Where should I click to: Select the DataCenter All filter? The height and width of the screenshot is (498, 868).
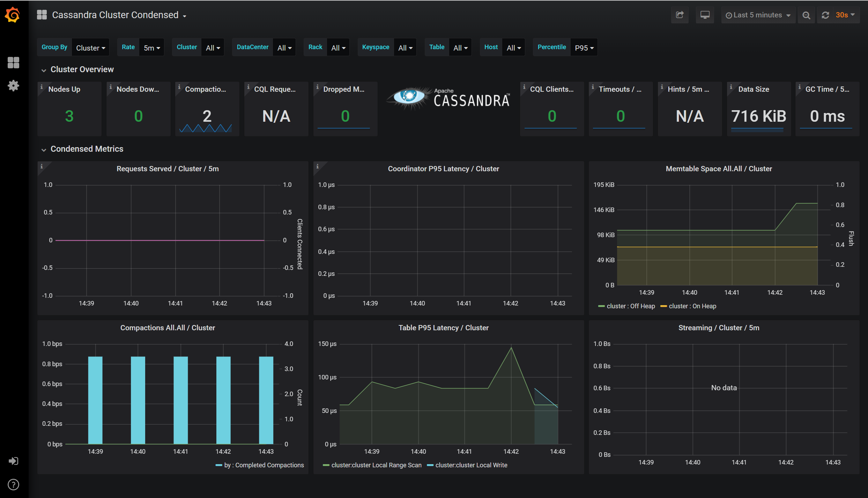coord(285,47)
